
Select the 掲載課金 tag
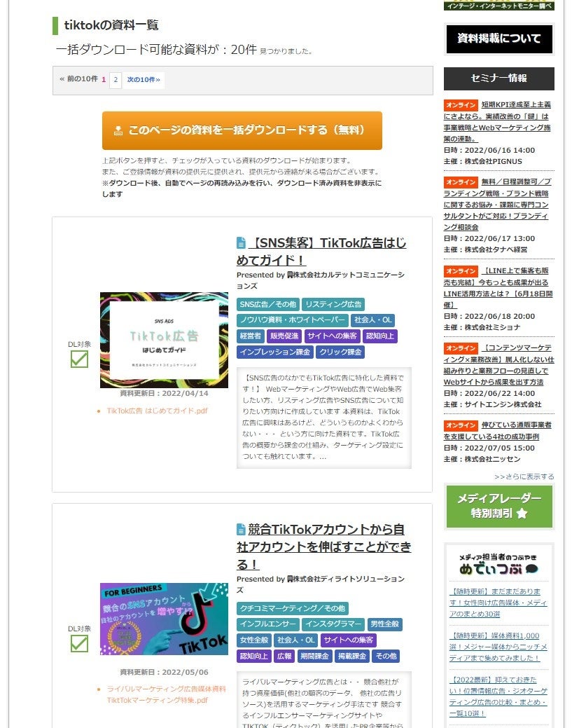352,656
